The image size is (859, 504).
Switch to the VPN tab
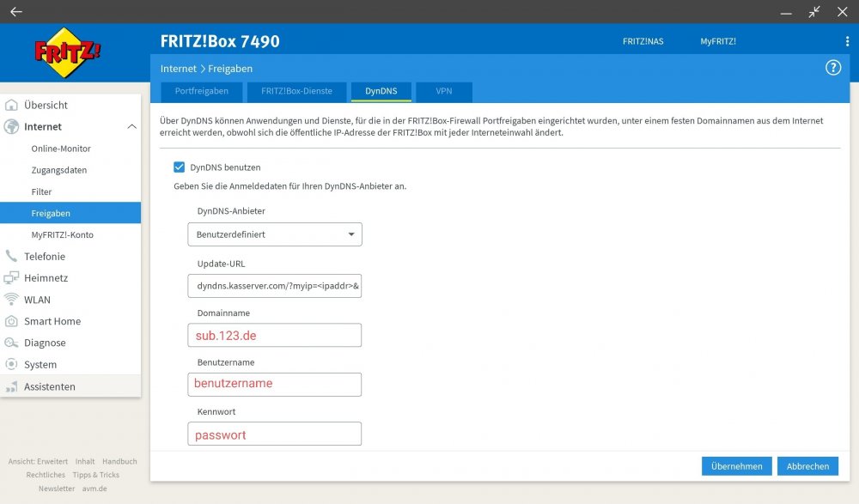pos(444,92)
